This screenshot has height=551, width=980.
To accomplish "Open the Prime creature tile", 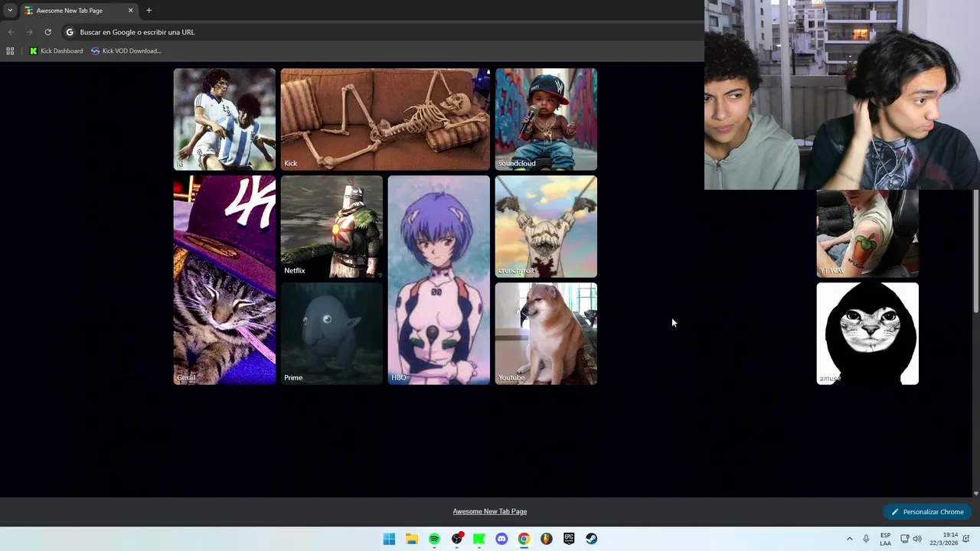I will click(x=332, y=334).
